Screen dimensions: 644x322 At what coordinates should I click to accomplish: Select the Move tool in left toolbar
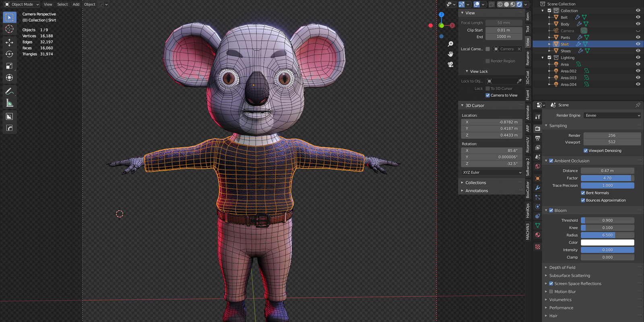(9, 42)
